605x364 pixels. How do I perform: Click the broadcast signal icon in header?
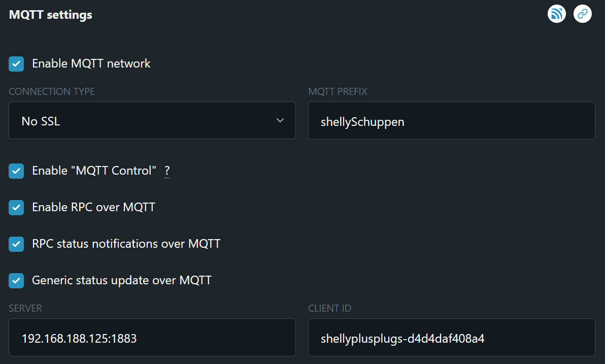[x=557, y=14]
